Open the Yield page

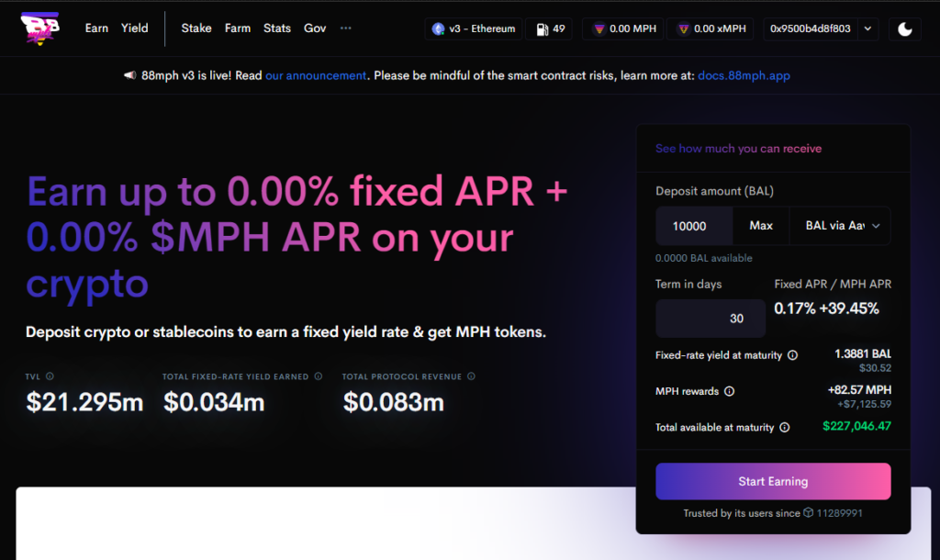[134, 28]
